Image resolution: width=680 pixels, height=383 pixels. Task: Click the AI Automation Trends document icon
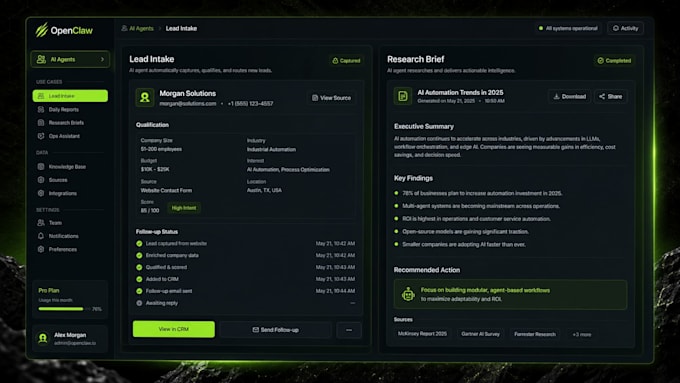tap(402, 96)
